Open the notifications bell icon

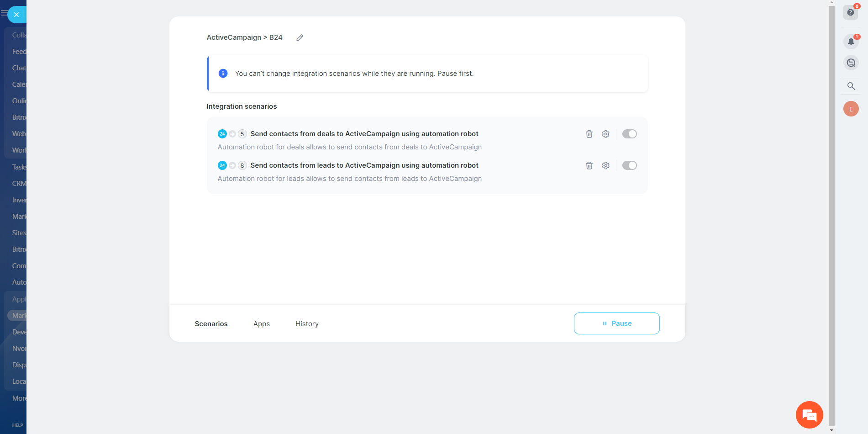click(851, 42)
